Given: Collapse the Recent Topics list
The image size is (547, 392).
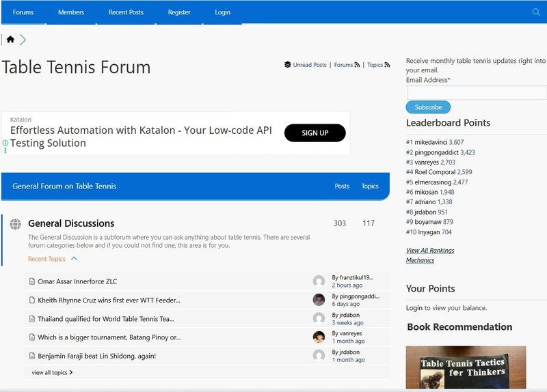Looking at the screenshot, I should (x=74, y=259).
